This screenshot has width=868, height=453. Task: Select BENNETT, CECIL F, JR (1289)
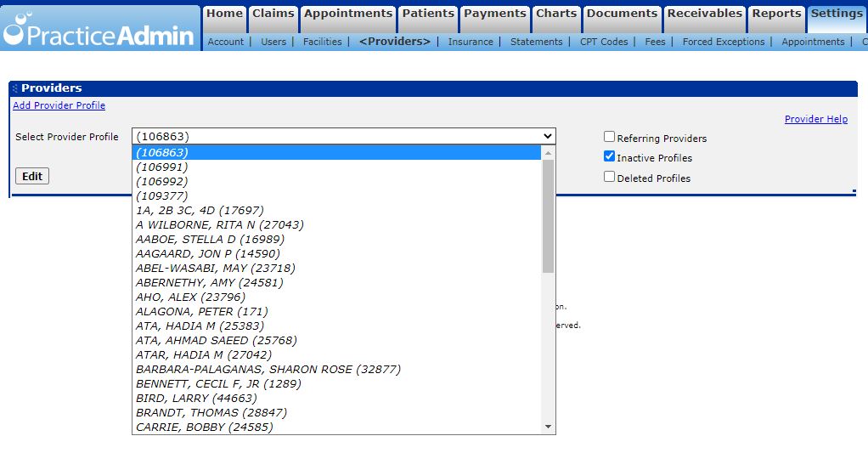[336, 383]
